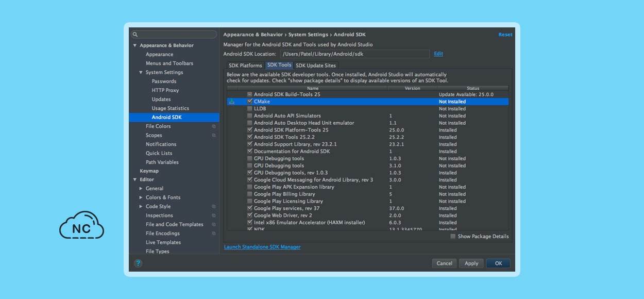Open the Keymap settings page

tap(149, 171)
